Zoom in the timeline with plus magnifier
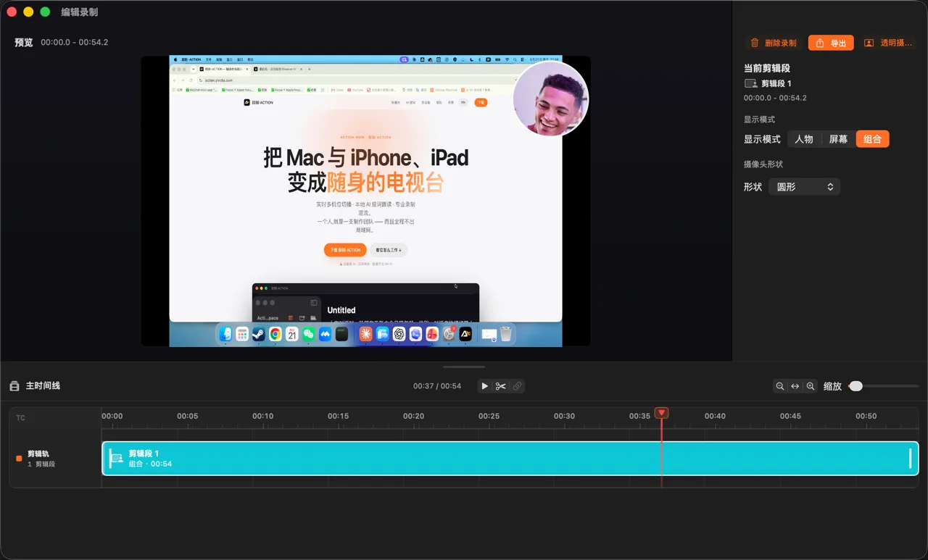928x560 pixels. tap(811, 386)
